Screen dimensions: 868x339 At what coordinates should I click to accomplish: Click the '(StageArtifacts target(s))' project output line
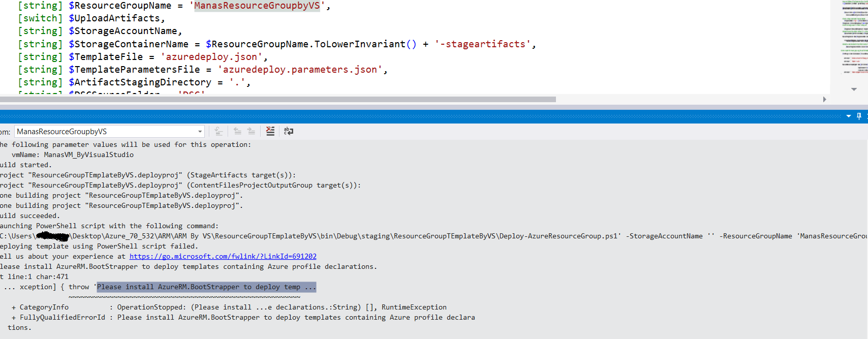point(148,175)
